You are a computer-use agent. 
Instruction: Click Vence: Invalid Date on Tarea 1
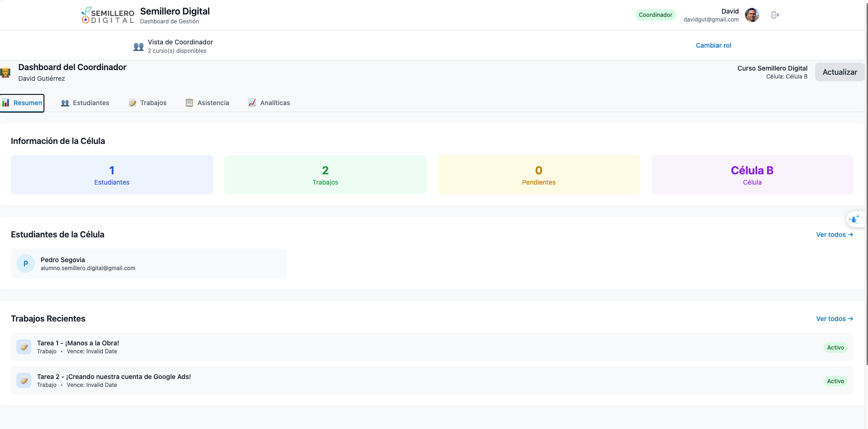pyautogui.click(x=92, y=351)
